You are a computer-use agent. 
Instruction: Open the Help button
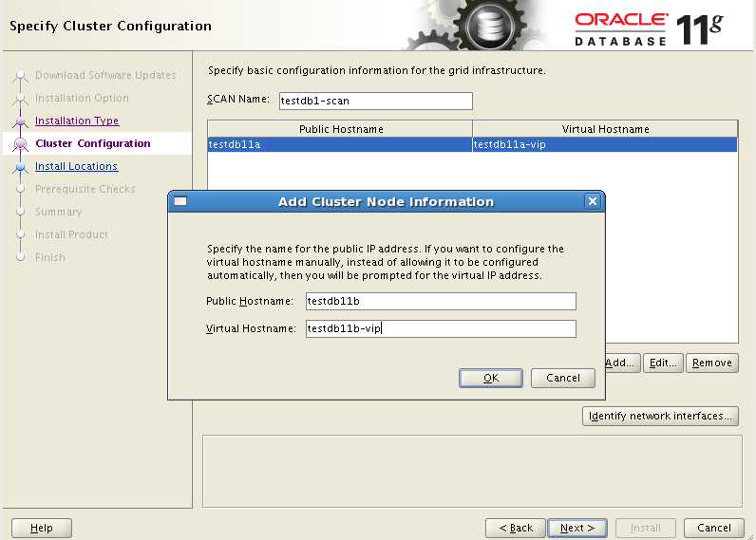[42, 528]
